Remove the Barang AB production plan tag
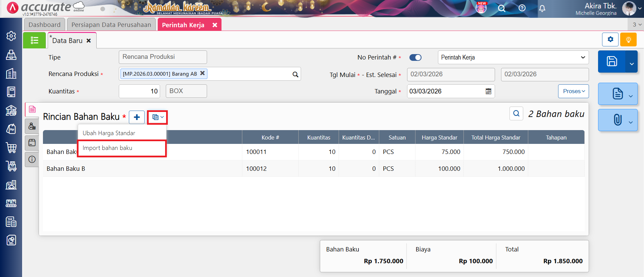Viewport: 644px width, 277px height. point(202,73)
